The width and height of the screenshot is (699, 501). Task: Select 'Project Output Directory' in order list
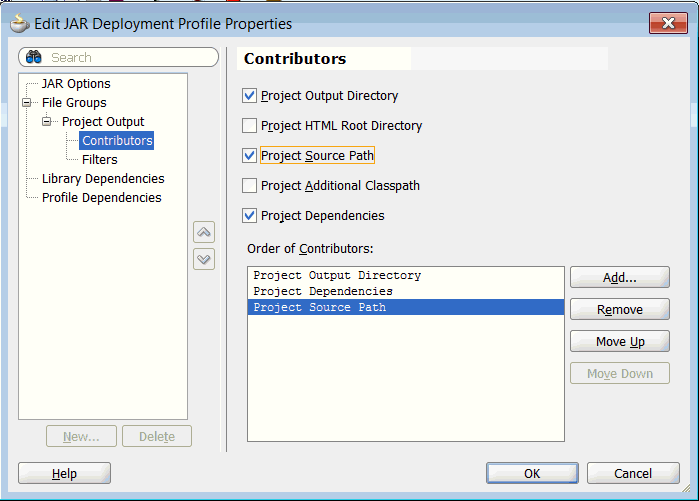(406, 275)
